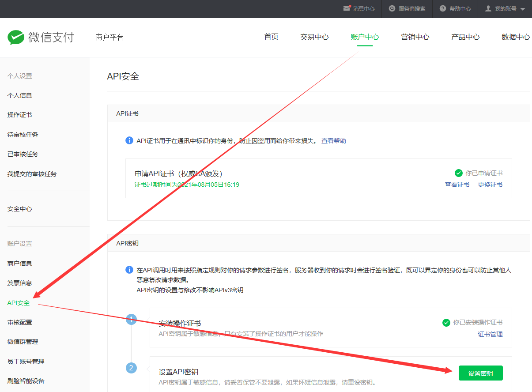Click green checkmark beside 你已安装操作证书

(x=446, y=323)
